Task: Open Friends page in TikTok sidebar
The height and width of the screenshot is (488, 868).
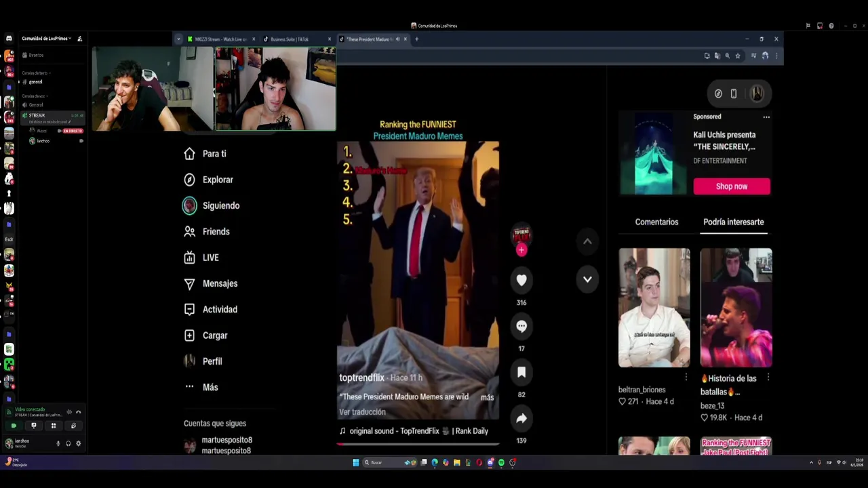Action: (207, 232)
